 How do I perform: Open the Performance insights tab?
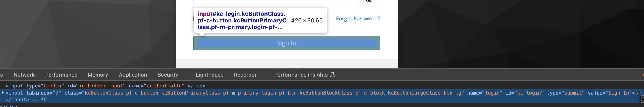[x=301, y=75]
